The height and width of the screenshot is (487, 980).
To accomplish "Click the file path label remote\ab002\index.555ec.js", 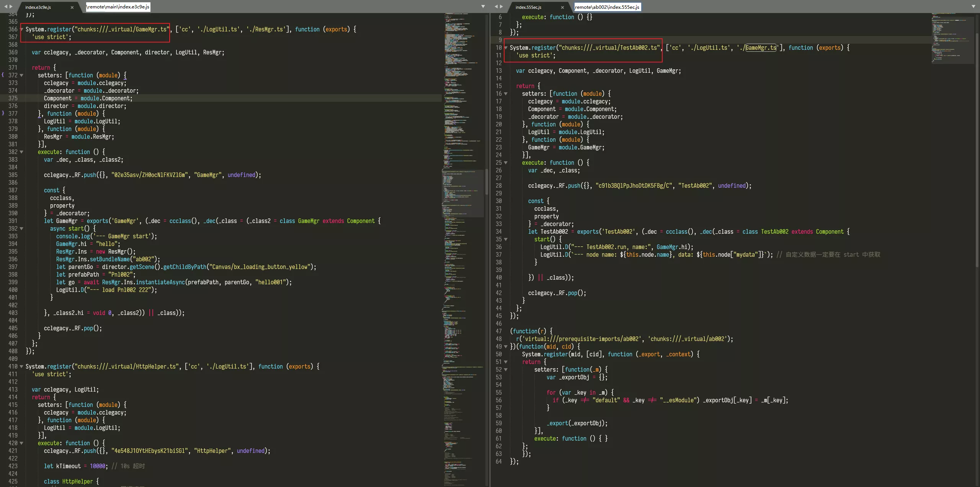I will pyautogui.click(x=607, y=7).
